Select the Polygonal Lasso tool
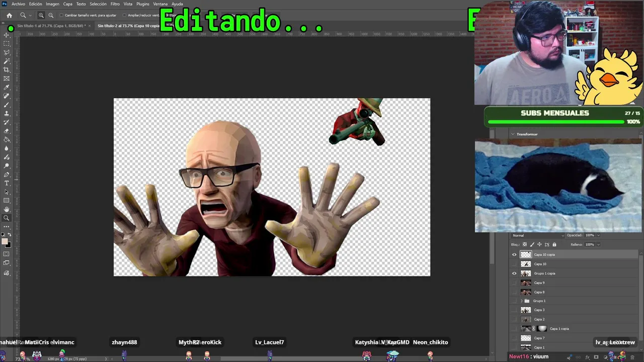This screenshot has height=362, width=644. coord(7,52)
